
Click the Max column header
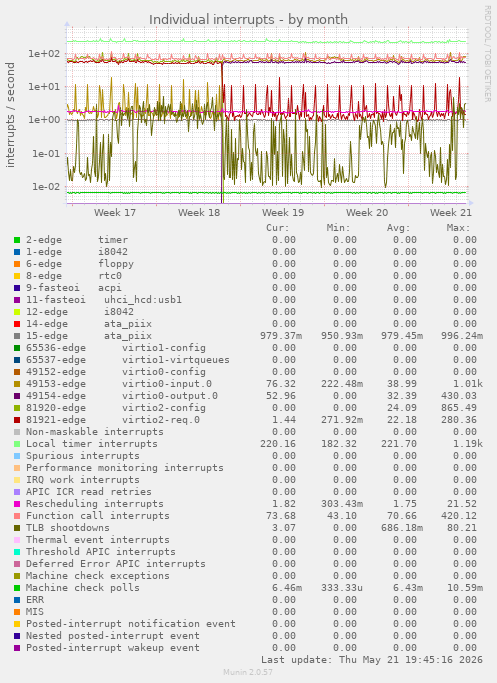coord(458,228)
